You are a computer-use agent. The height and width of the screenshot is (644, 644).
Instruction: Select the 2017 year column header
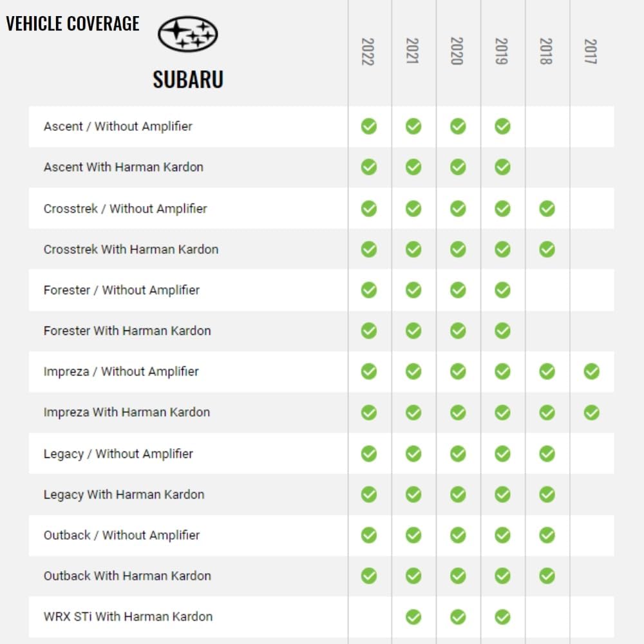coord(590,51)
